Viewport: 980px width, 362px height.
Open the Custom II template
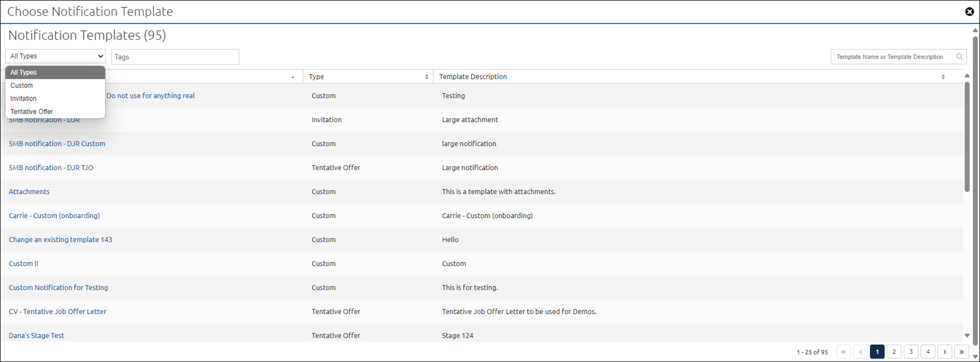24,264
